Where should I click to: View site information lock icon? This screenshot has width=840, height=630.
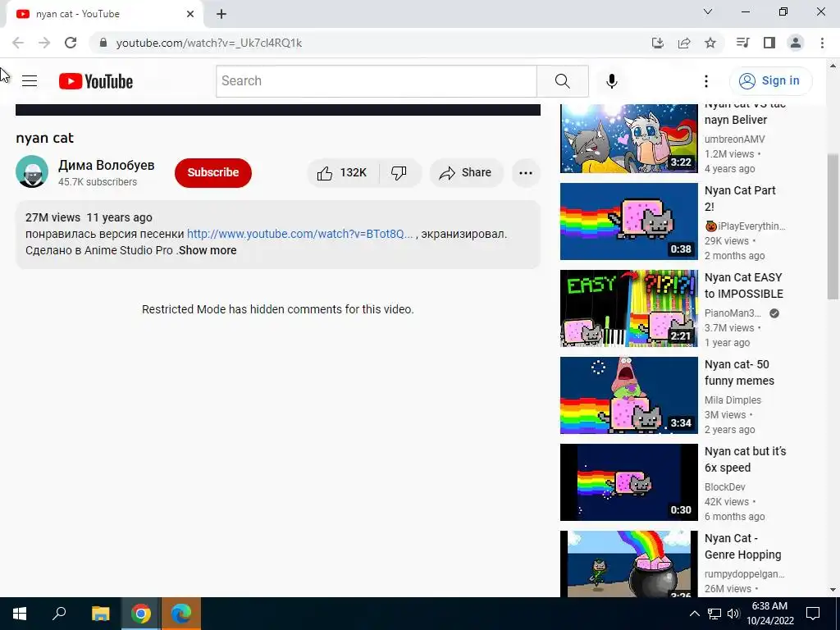click(103, 43)
